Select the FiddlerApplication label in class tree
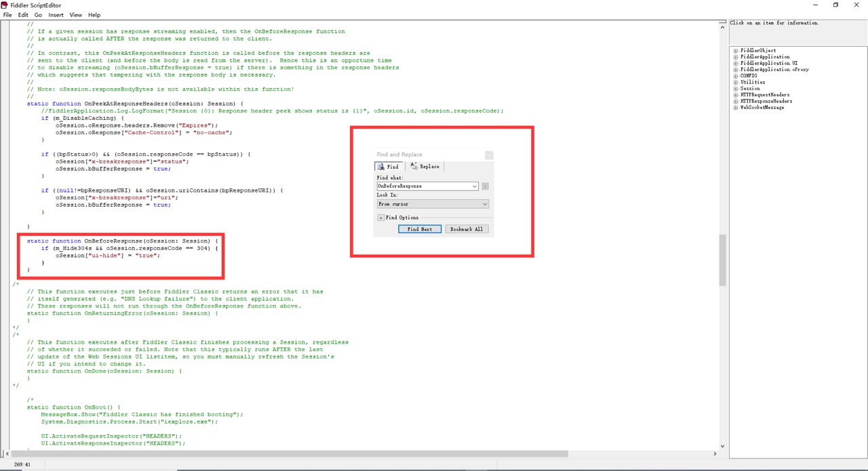This screenshot has height=471, width=868. 765,57
